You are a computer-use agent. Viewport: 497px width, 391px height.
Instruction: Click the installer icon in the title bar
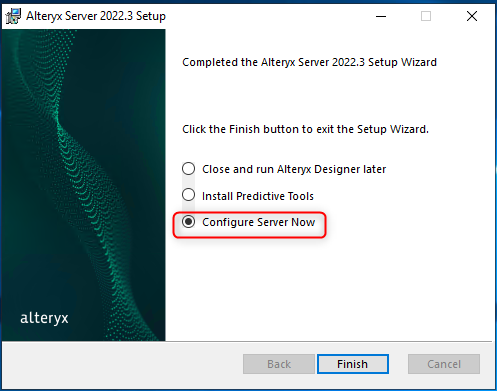click(13, 16)
